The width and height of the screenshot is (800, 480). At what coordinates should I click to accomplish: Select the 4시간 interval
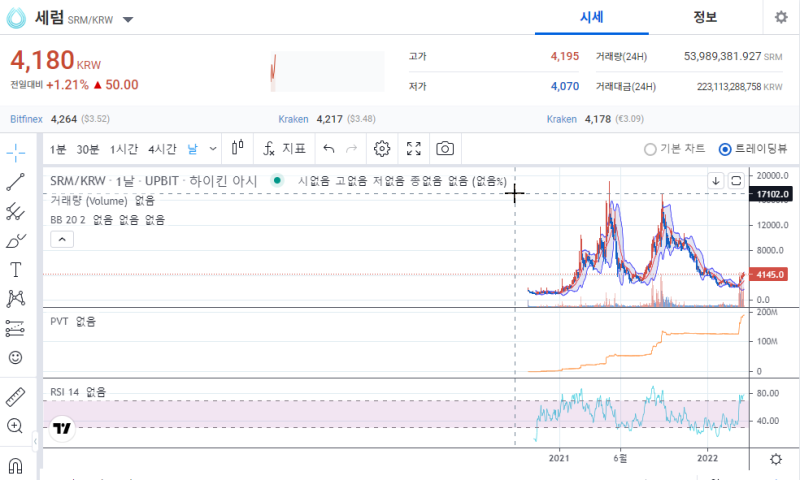pos(162,149)
